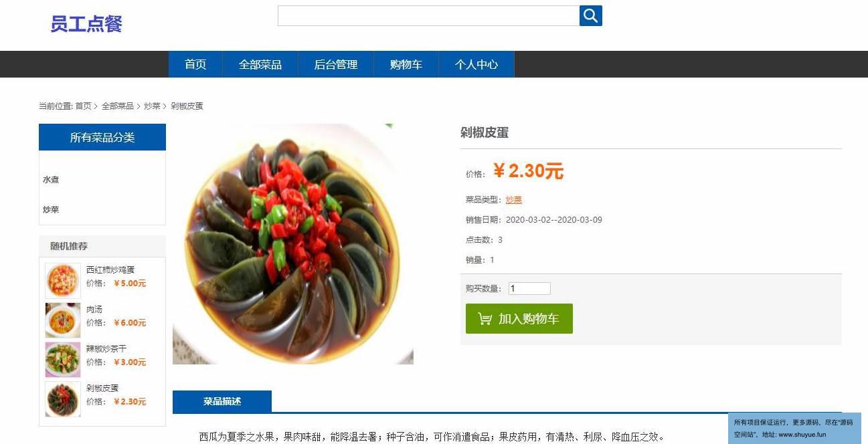
Task: Click the top search text box
Action: [x=428, y=15]
